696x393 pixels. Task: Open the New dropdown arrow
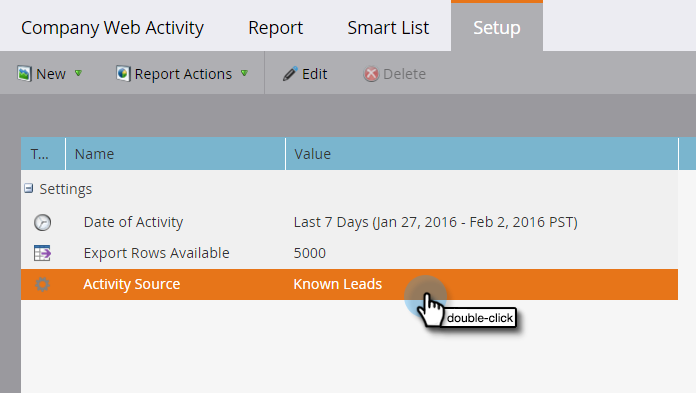(x=79, y=73)
